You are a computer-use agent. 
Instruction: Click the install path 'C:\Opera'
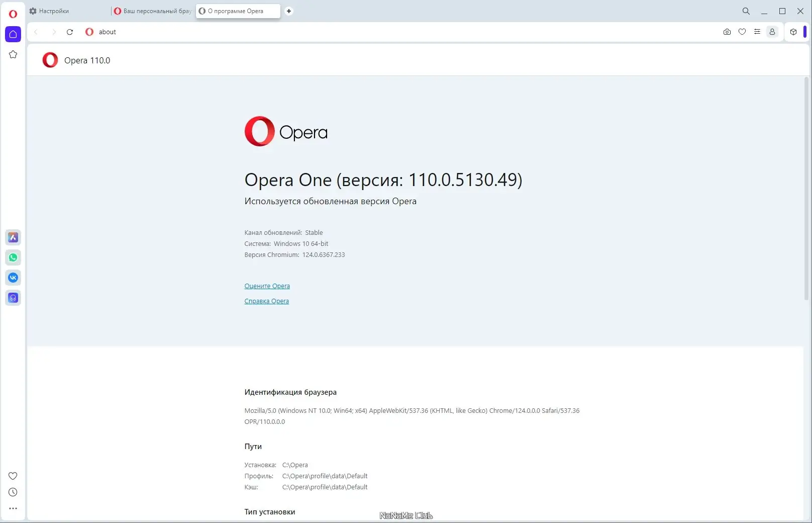point(295,465)
